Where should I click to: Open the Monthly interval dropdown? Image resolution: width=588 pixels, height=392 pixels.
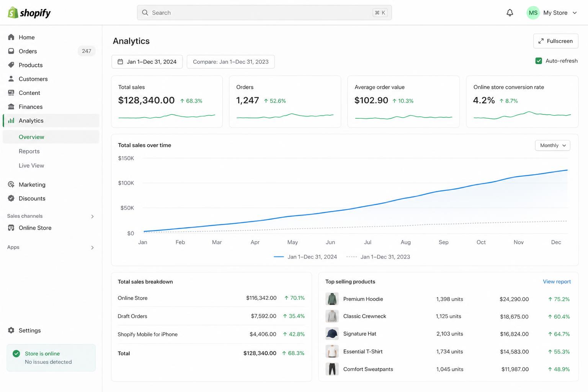552,145
